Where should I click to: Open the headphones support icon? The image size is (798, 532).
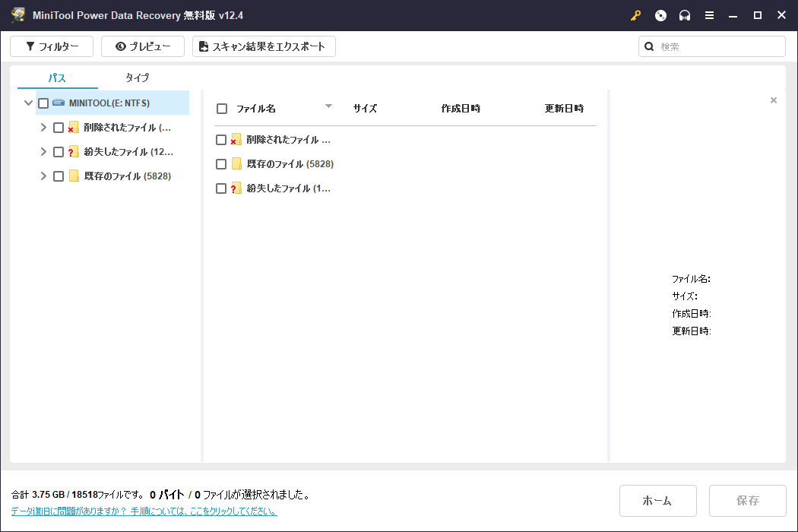pyautogui.click(x=685, y=15)
